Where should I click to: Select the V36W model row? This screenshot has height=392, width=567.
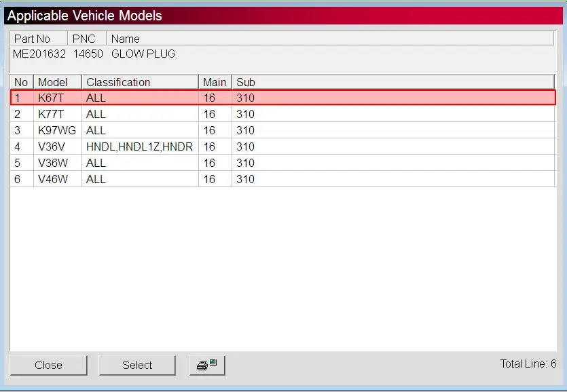282,163
